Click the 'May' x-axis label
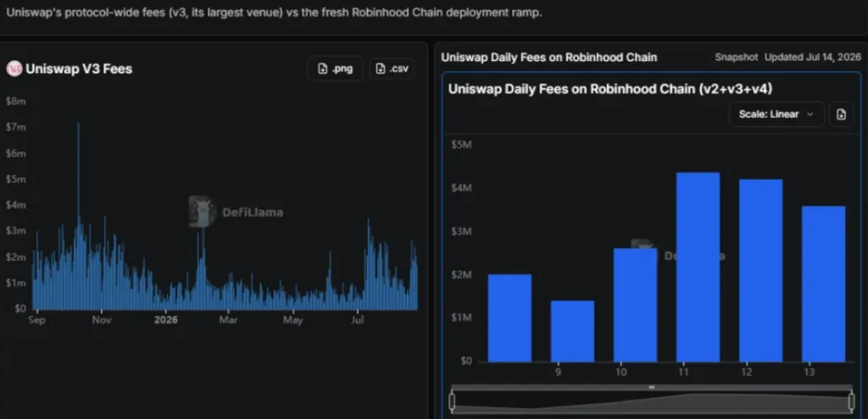Viewport: 868px width, 419px height. click(292, 320)
